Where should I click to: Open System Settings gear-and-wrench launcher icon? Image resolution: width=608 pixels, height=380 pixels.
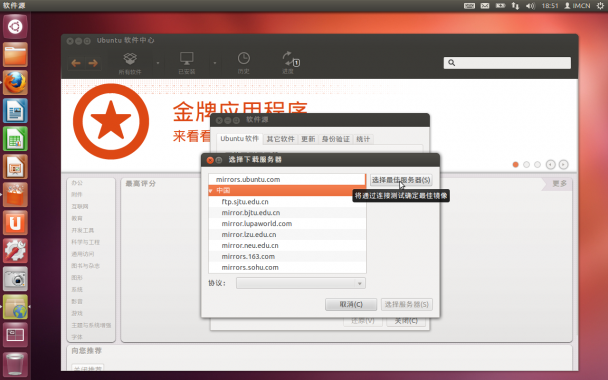tap(15, 251)
